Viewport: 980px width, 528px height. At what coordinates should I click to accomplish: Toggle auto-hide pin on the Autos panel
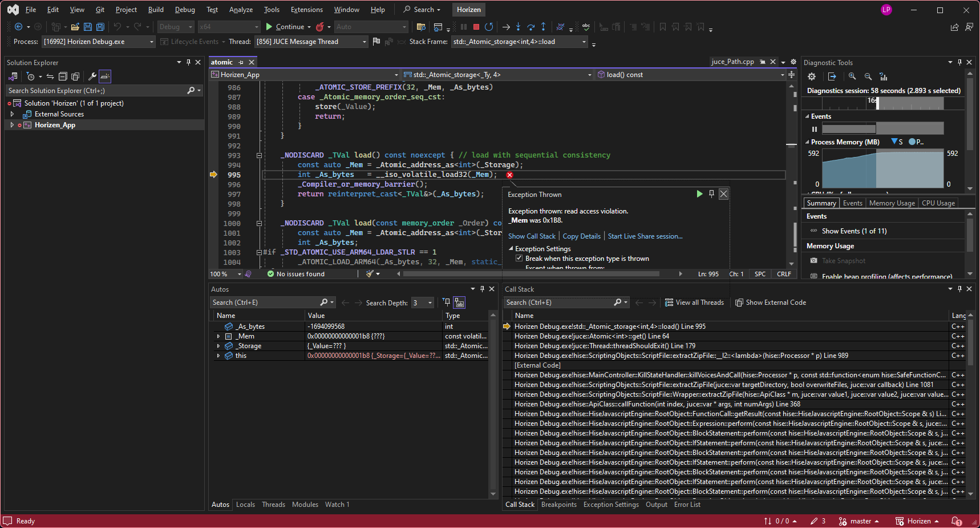click(x=482, y=289)
